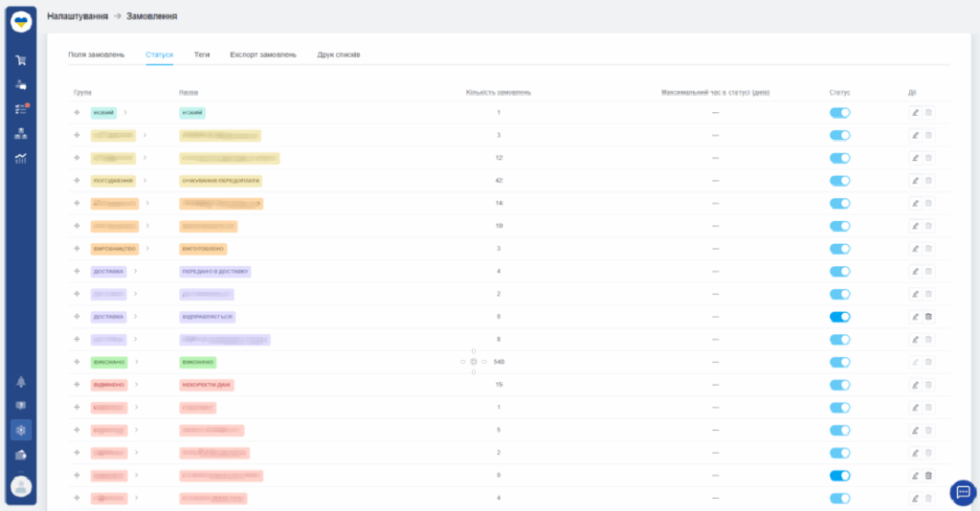Toggle the status switch for the 'Новий' row
The image size is (980, 511).
(839, 113)
